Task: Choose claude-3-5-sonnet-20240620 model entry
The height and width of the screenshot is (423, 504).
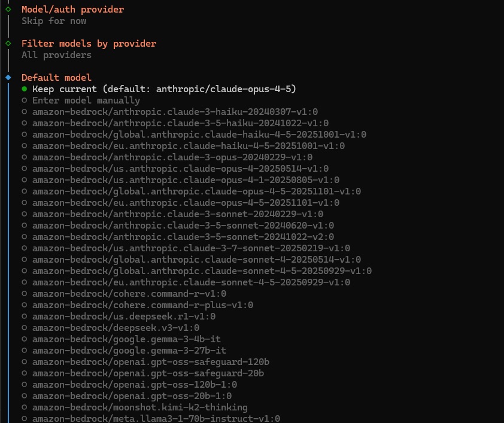Action: [183, 226]
